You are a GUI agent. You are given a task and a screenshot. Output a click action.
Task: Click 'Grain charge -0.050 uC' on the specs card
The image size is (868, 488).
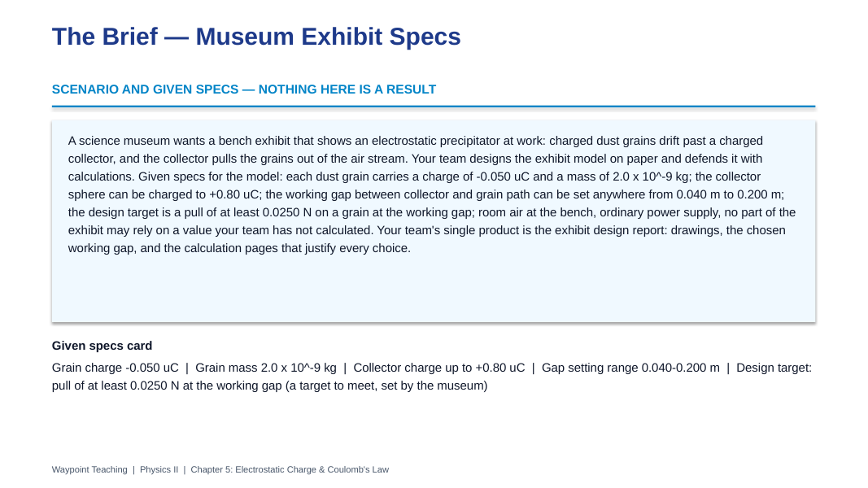coord(116,368)
